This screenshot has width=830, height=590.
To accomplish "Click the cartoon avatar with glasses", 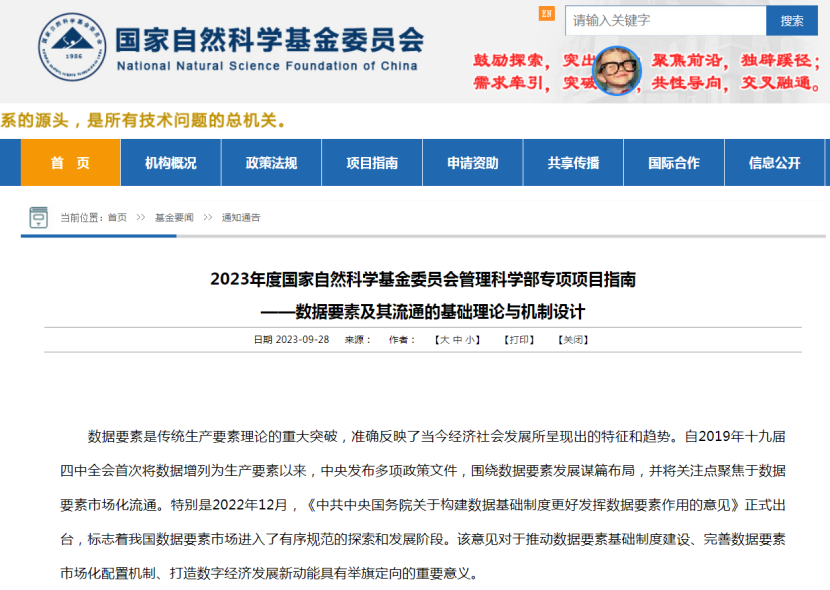I will click(616, 69).
